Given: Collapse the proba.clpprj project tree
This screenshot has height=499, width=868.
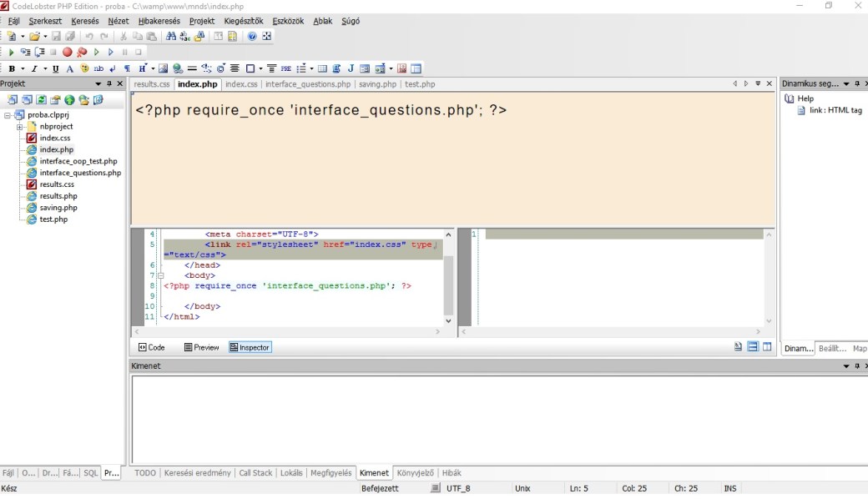Looking at the screenshot, I should coord(8,115).
